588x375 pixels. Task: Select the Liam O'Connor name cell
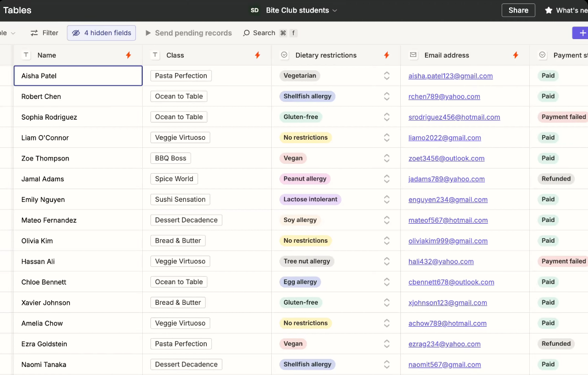click(x=78, y=137)
